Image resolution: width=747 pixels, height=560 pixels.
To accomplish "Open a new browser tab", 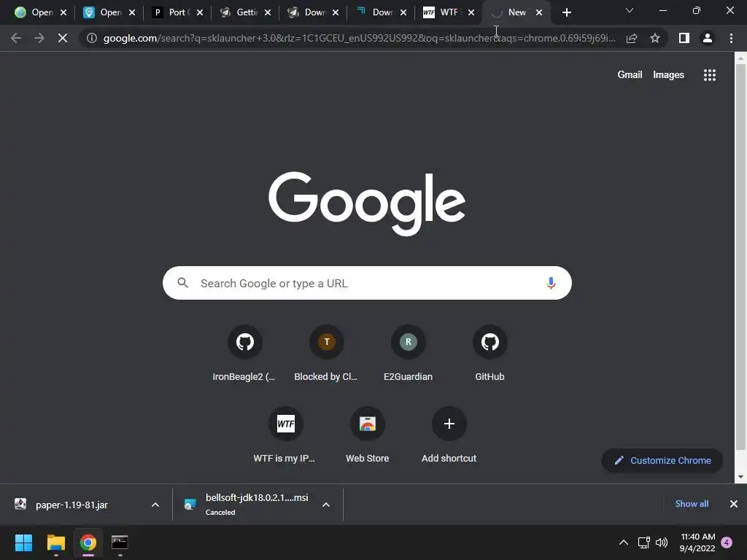I will (566, 13).
